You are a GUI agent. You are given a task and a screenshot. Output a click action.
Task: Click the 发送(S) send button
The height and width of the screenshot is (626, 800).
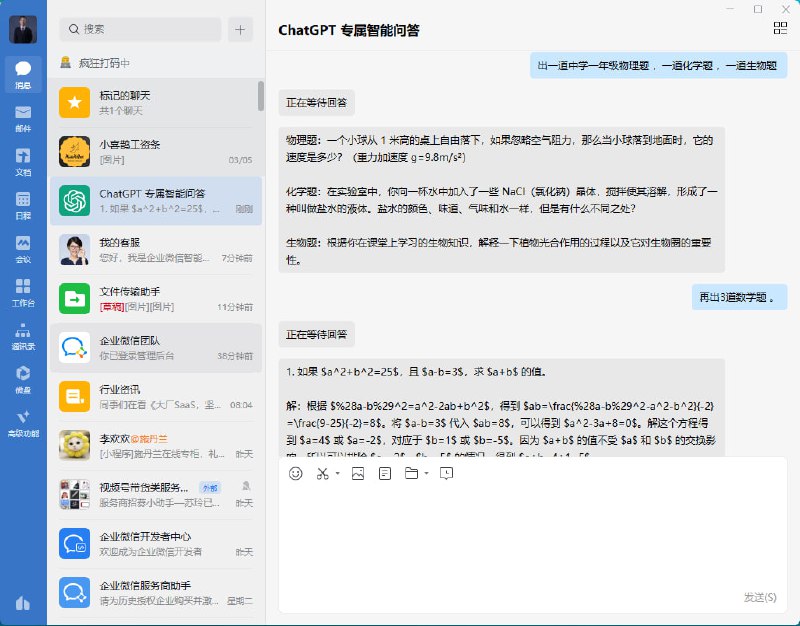(x=757, y=596)
